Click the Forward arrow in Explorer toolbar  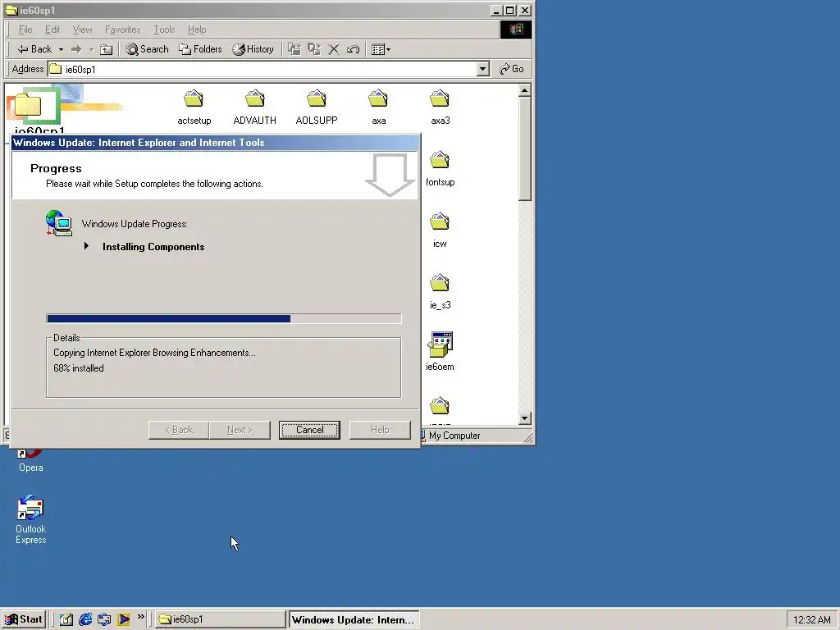pos(76,49)
